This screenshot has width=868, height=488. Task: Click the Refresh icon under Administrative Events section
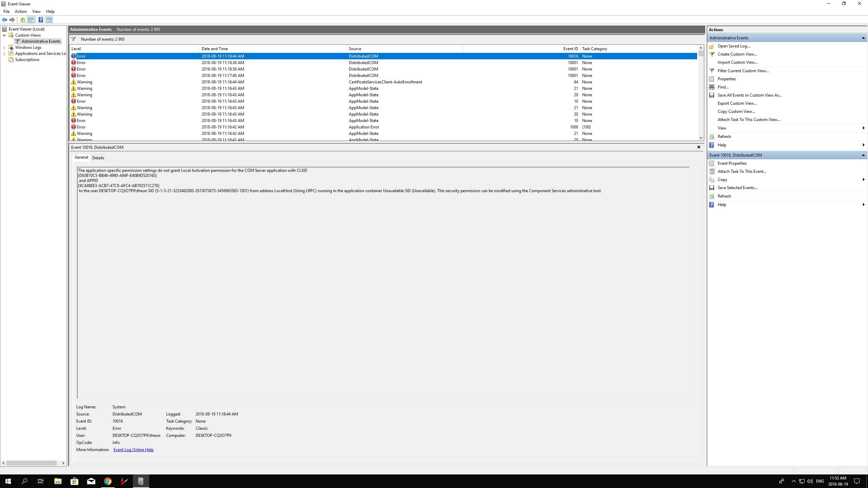(x=712, y=137)
